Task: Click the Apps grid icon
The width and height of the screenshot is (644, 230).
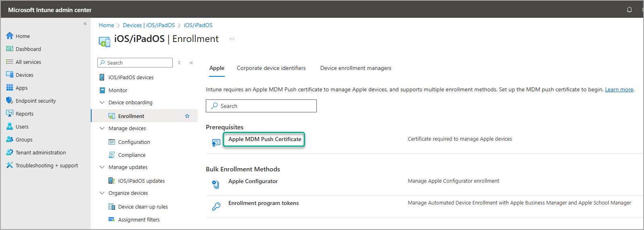Action: [x=10, y=88]
